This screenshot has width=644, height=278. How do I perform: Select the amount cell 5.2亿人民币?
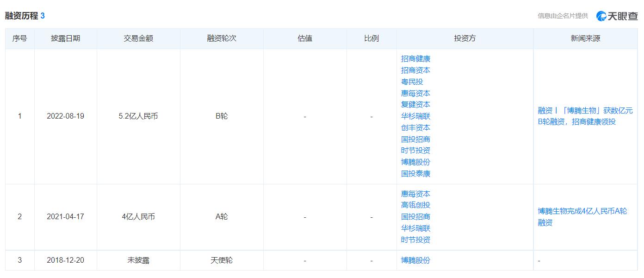pyautogui.click(x=138, y=116)
